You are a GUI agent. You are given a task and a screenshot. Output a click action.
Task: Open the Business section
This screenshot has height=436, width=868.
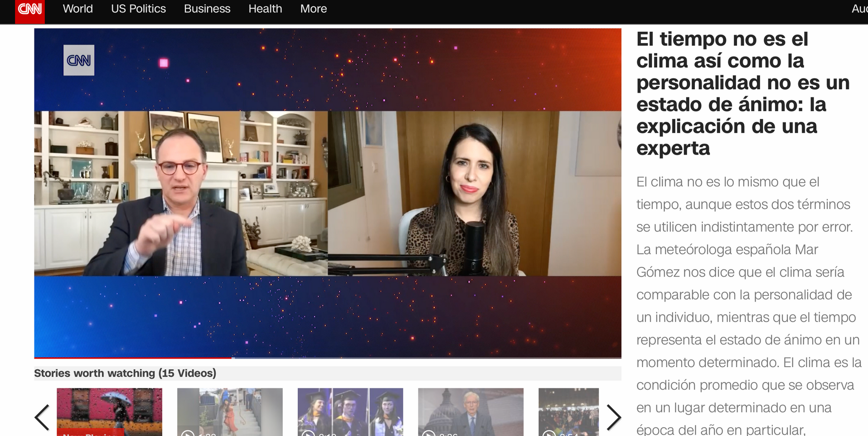tap(207, 9)
